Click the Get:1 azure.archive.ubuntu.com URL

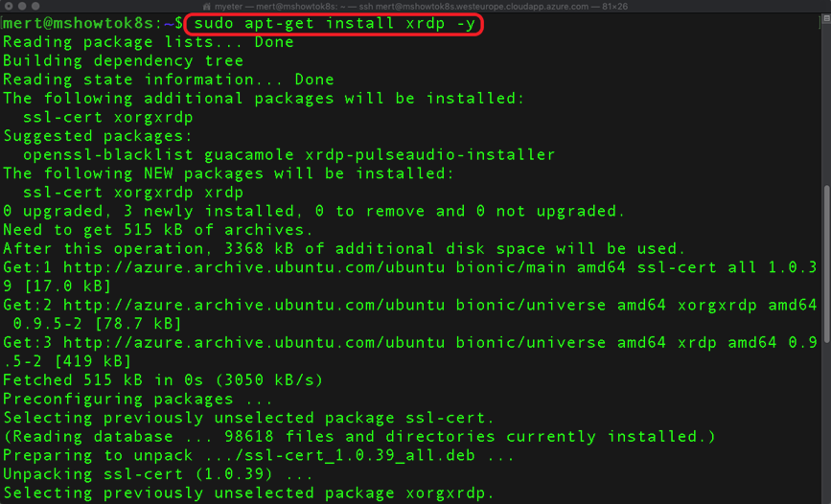254,267
